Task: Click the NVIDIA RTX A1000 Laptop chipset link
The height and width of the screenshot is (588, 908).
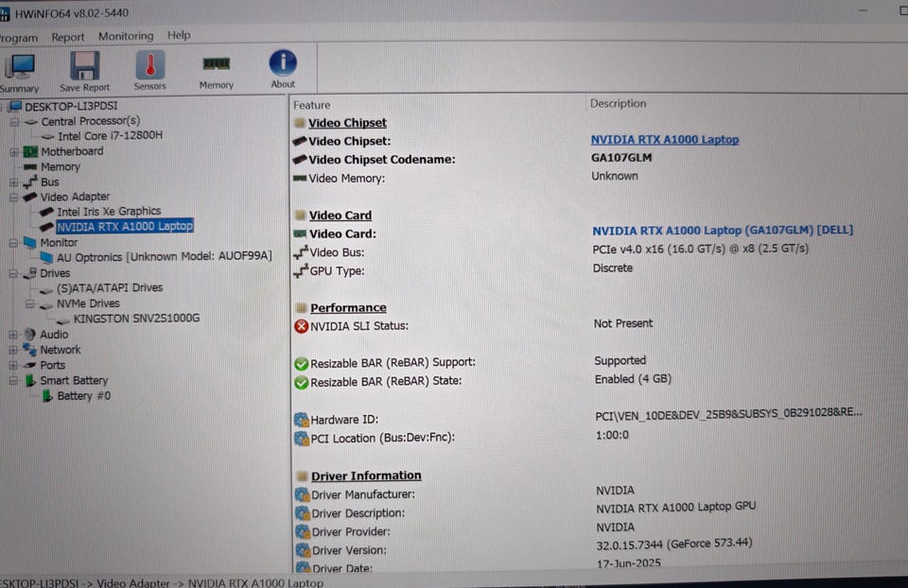Action: click(664, 140)
